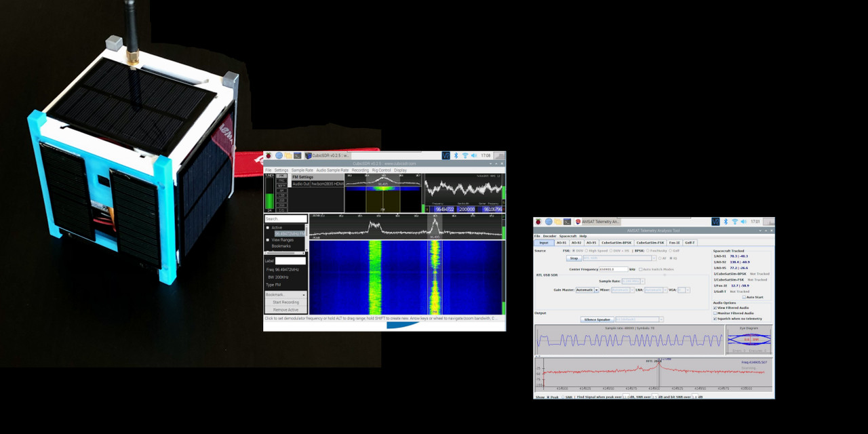Viewport: 868px width, 434px height.
Task: Expand the Gain Master Automatic dropdown
Action: 597,290
